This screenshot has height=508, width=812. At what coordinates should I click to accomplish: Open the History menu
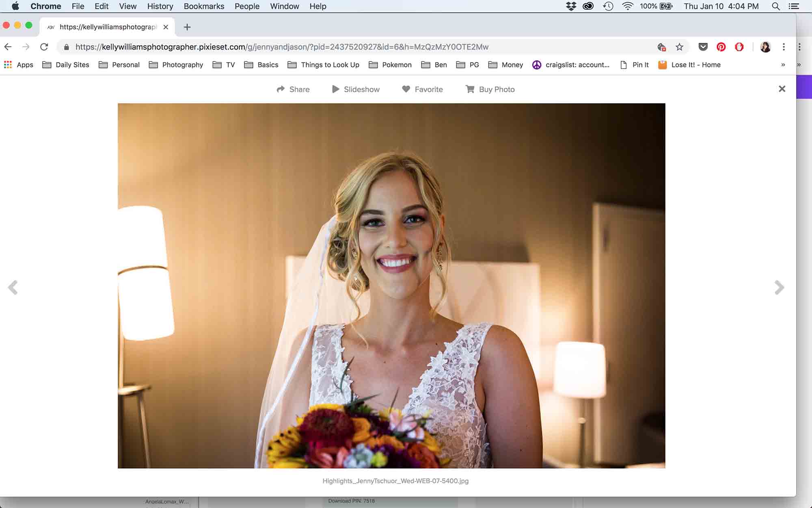(160, 6)
